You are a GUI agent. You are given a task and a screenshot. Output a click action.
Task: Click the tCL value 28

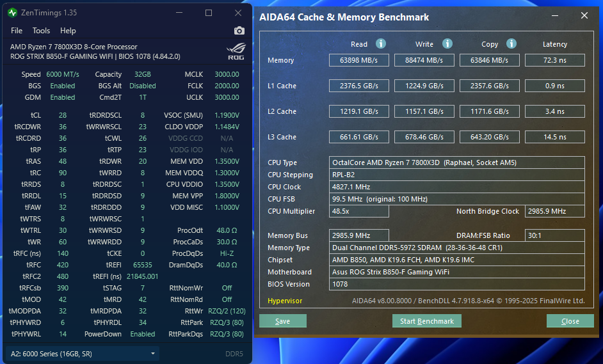63,115
